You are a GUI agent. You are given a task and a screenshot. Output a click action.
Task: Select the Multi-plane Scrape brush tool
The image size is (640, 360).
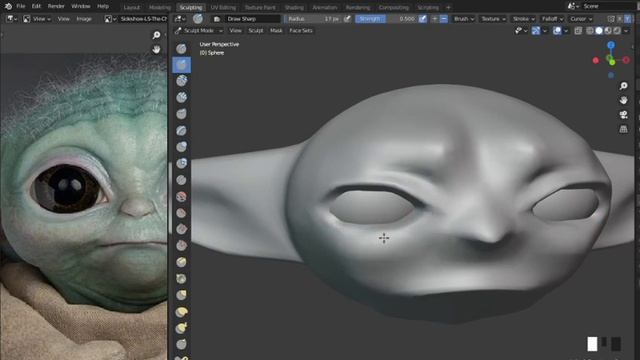coord(181,262)
